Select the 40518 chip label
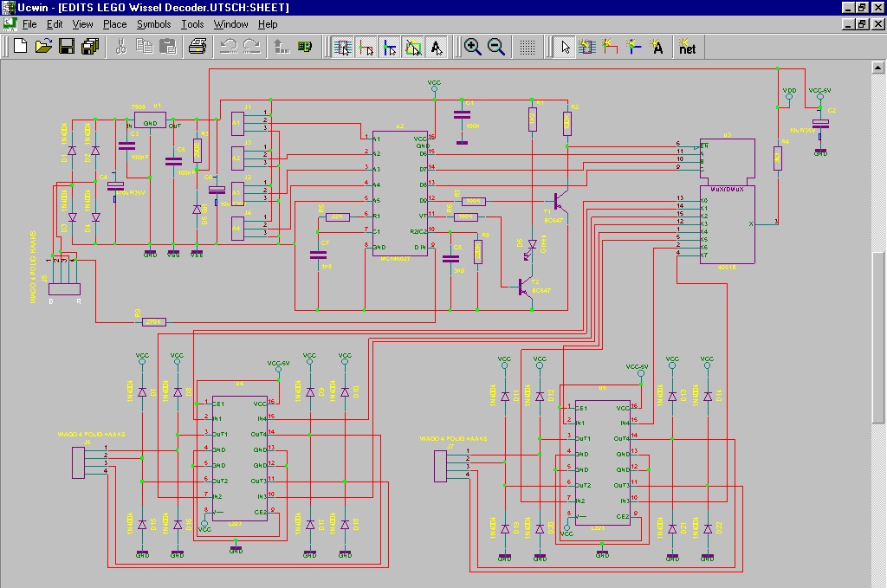The width and height of the screenshot is (887, 588). pos(727,267)
